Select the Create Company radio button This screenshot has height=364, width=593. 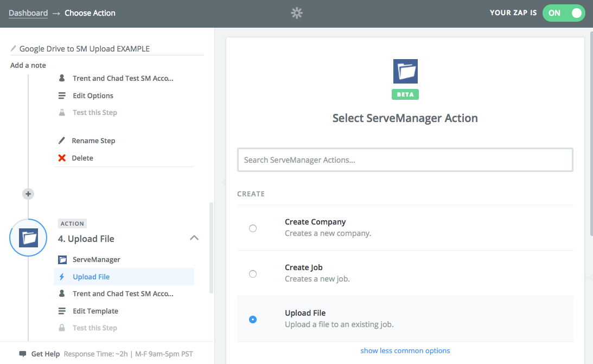click(x=253, y=228)
